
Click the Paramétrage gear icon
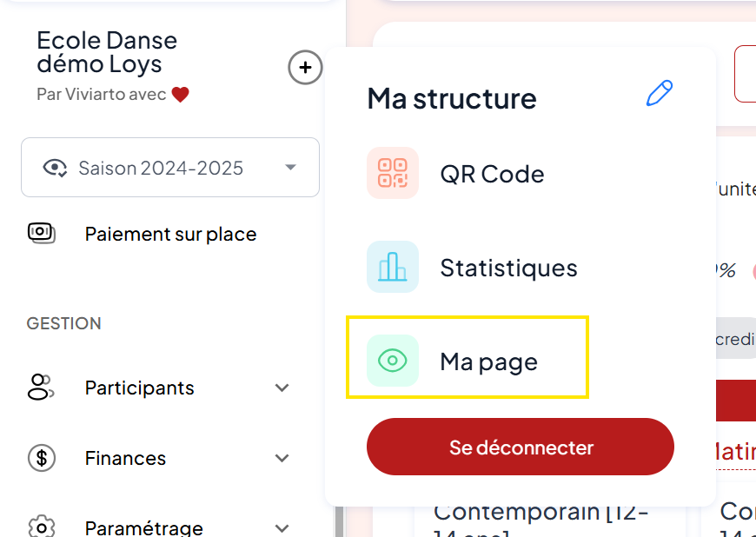click(x=42, y=527)
